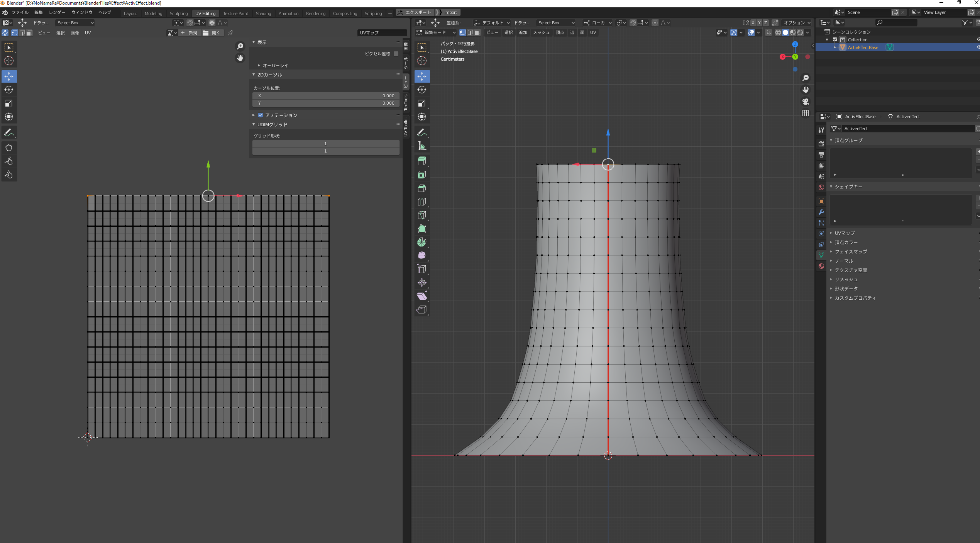Enable the ピクセル座標 checkbox
980x543 pixels.
[396, 54]
